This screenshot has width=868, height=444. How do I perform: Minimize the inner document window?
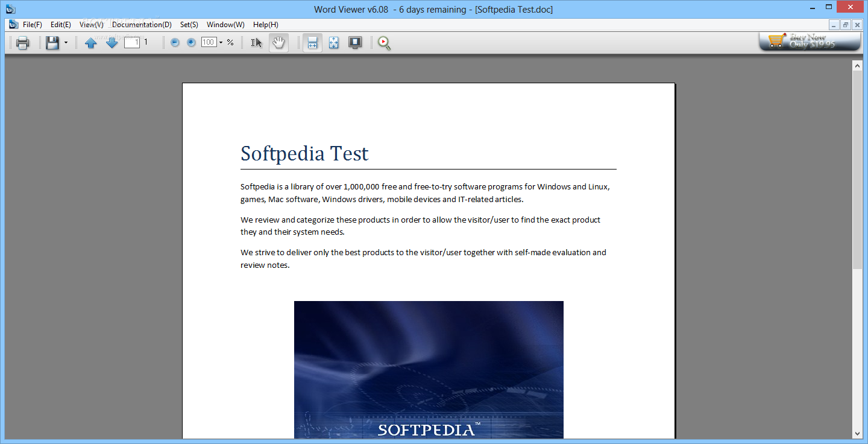coord(834,25)
